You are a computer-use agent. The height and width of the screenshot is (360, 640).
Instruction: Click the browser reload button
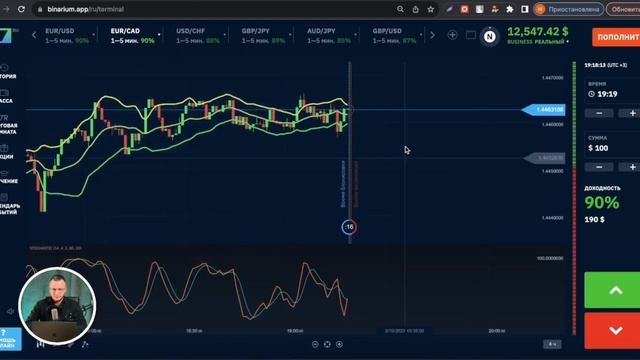point(21,9)
